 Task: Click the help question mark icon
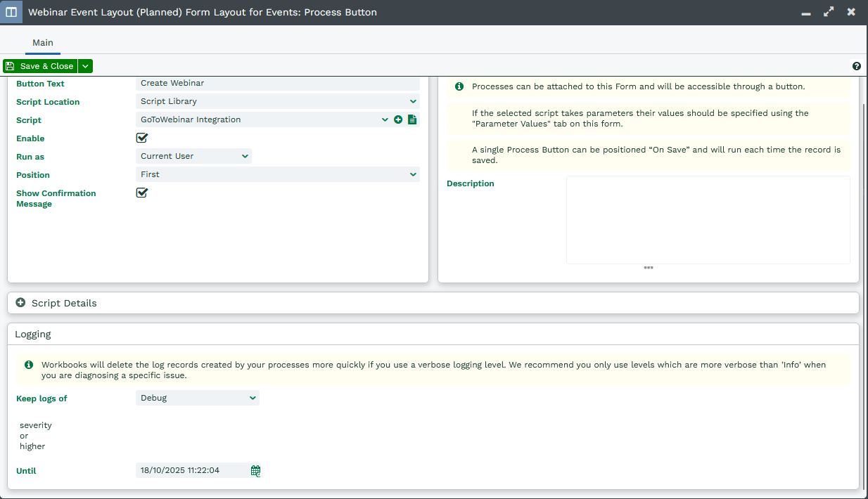(856, 66)
